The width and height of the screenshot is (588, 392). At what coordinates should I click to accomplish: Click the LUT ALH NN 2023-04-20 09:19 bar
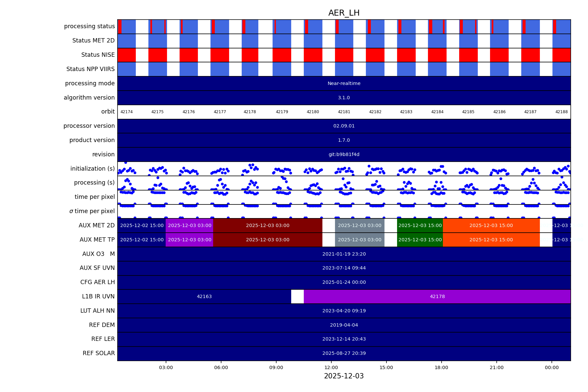[344, 311]
